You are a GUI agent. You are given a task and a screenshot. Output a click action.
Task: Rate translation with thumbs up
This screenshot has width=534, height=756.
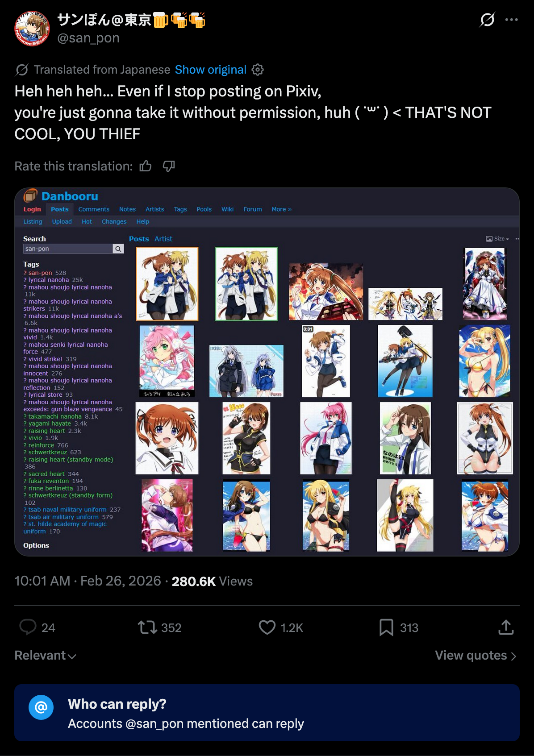tap(146, 166)
